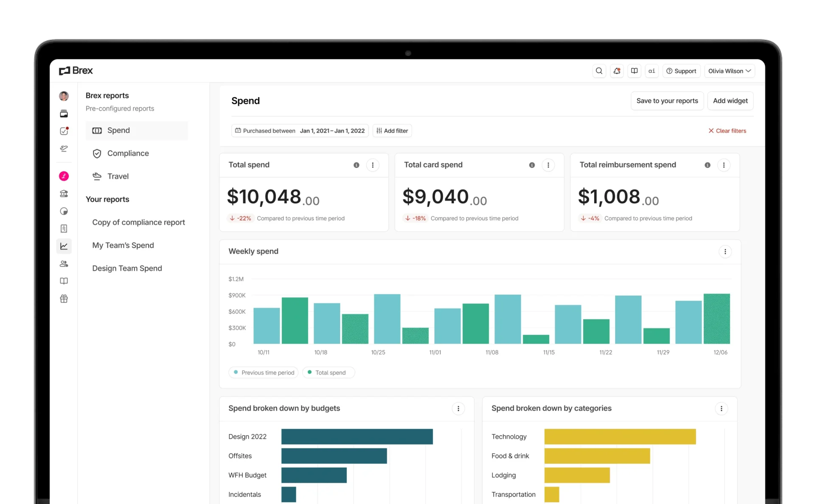
Task: Open the Design Team Spend report
Action: [x=127, y=268]
